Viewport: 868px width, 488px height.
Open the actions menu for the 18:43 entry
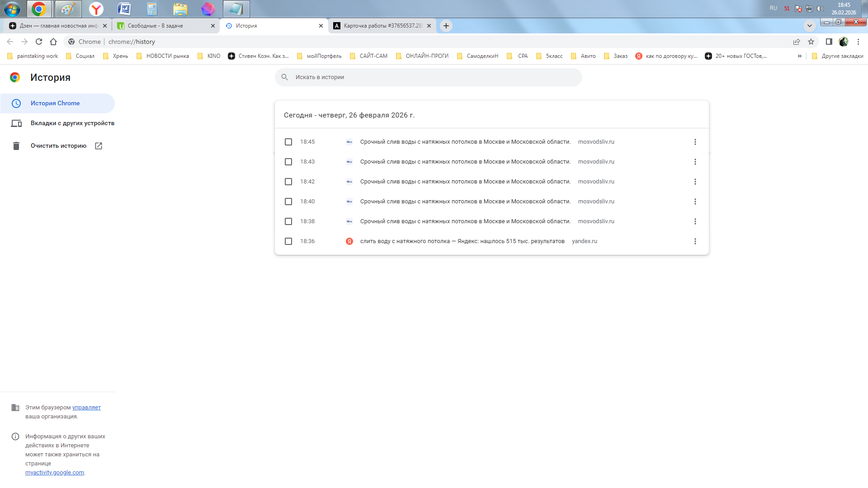695,162
